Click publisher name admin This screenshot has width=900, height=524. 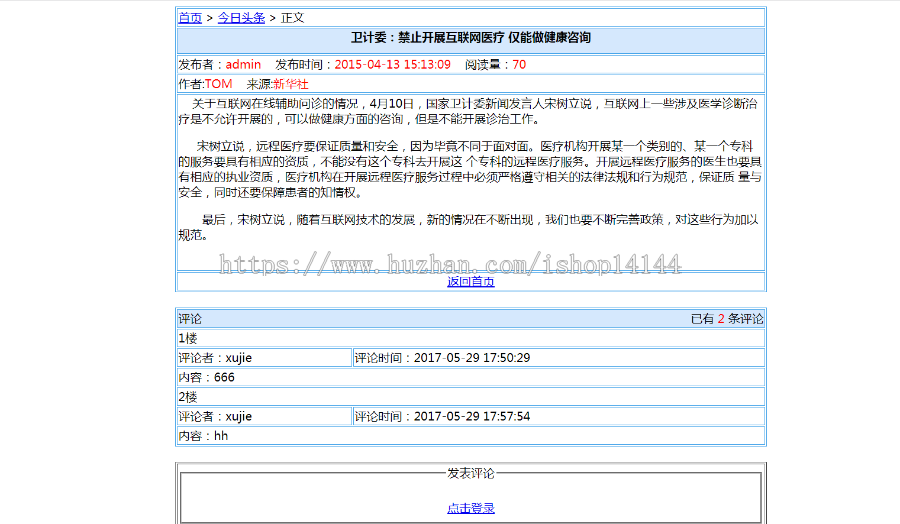pos(243,64)
